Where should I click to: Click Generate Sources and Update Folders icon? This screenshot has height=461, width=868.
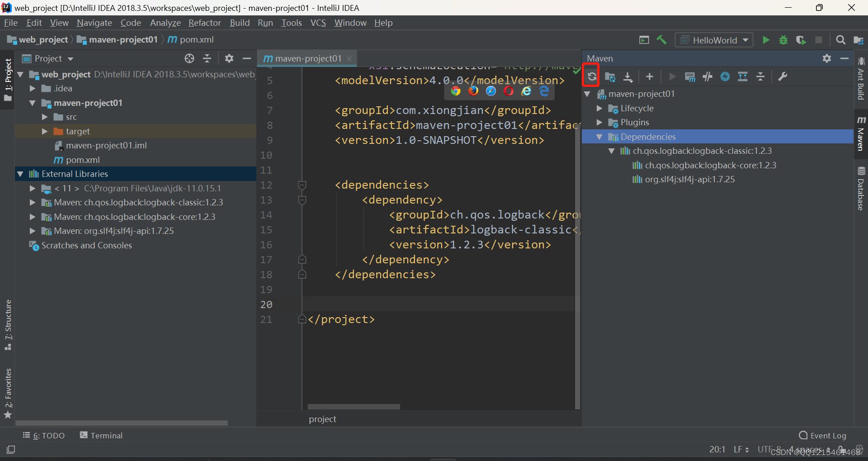pos(610,77)
